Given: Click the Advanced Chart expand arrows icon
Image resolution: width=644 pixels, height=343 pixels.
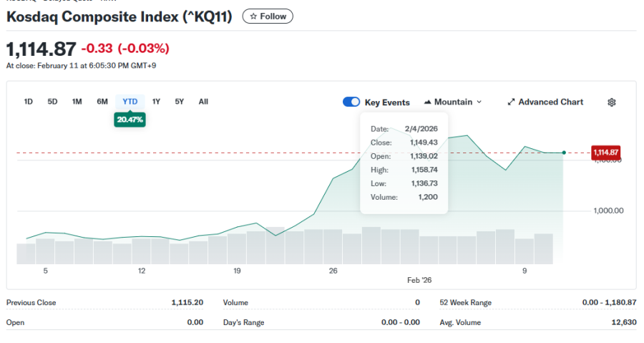Looking at the screenshot, I should click(x=511, y=102).
